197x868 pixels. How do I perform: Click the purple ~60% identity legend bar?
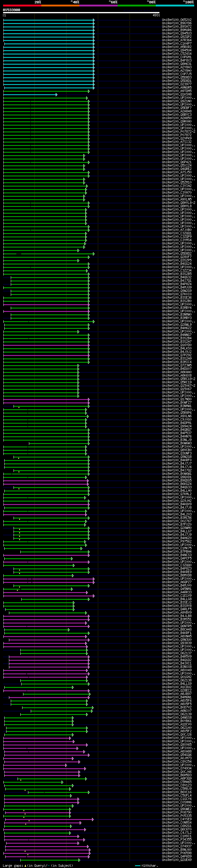(x=99, y=6)
